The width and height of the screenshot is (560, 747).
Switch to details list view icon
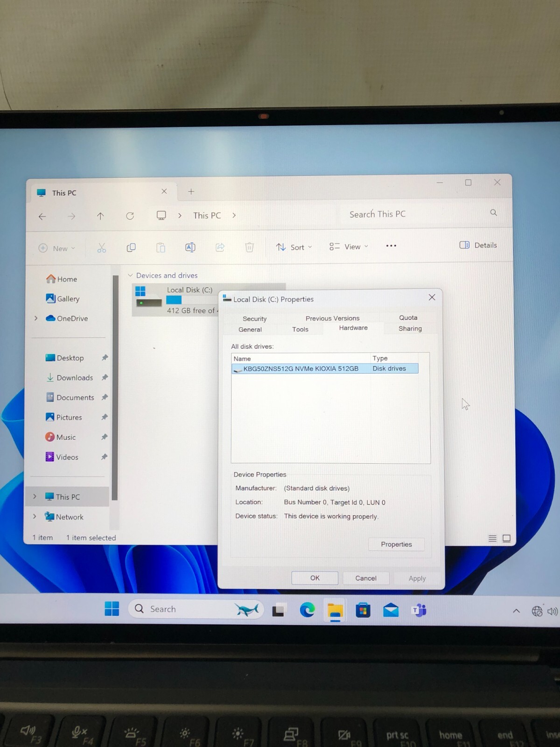[492, 538]
